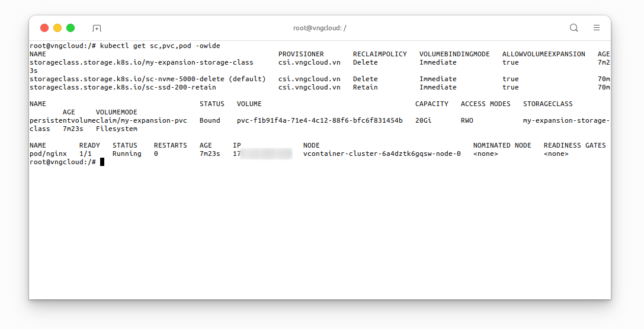Click the 20Gi capacity value
The image size is (644, 329).
(423, 120)
